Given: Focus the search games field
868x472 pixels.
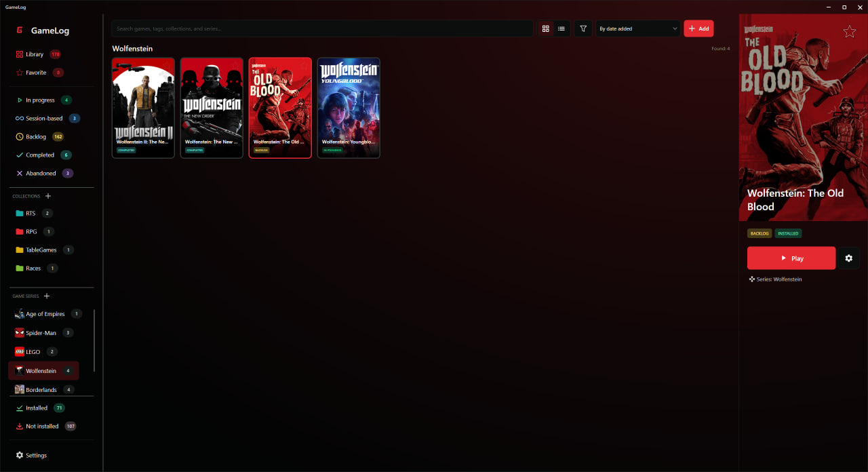Looking at the screenshot, I should tap(322, 28).
